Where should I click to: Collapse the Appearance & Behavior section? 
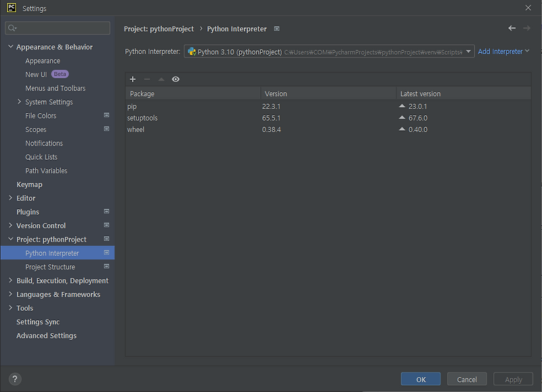pos(10,46)
